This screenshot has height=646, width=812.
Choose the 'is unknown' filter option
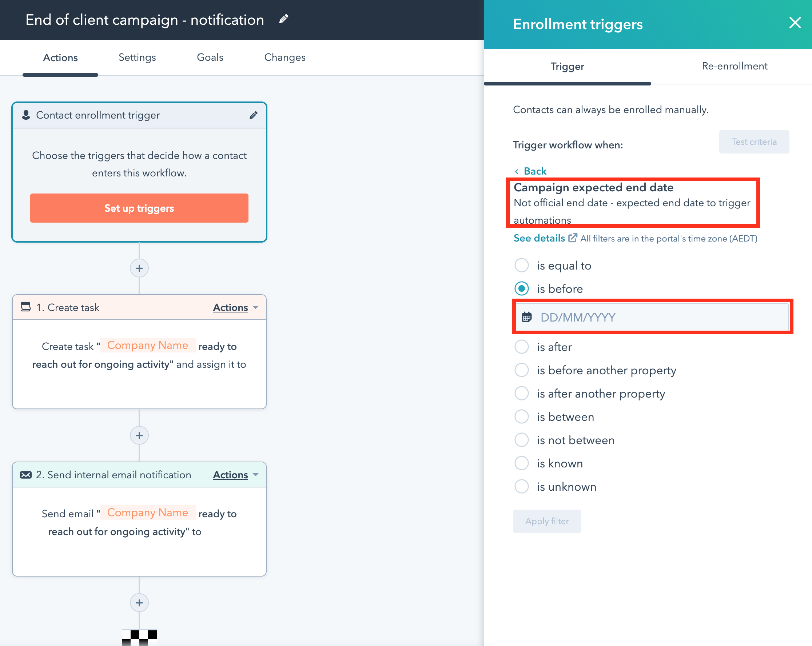pyautogui.click(x=521, y=486)
